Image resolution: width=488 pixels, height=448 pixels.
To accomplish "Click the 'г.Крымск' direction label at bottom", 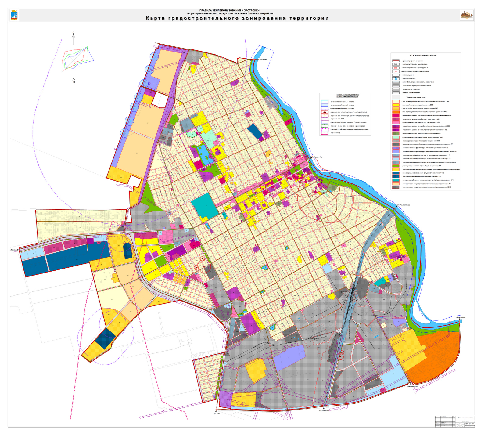I will click(x=216, y=414).
